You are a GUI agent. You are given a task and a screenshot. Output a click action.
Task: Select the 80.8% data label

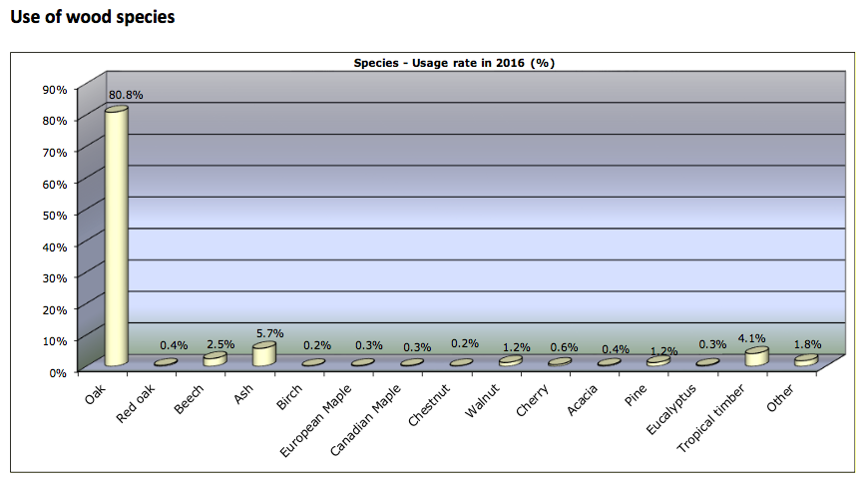pyautogui.click(x=126, y=95)
